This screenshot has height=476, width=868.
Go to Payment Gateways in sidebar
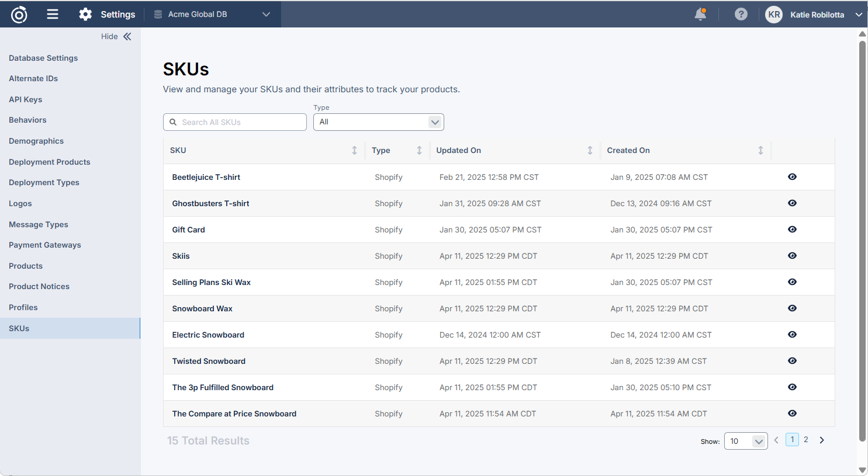[x=45, y=245]
